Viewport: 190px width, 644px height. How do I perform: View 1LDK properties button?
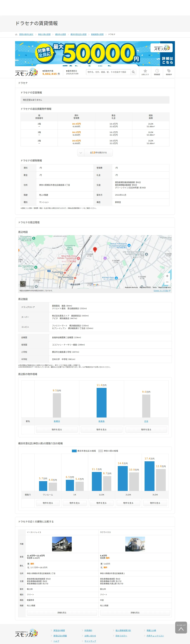(x=102, y=503)
